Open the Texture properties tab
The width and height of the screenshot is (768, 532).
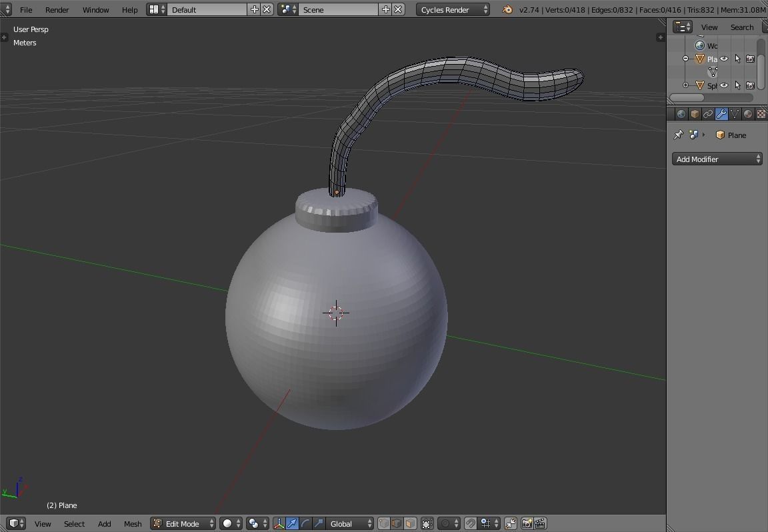761,113
